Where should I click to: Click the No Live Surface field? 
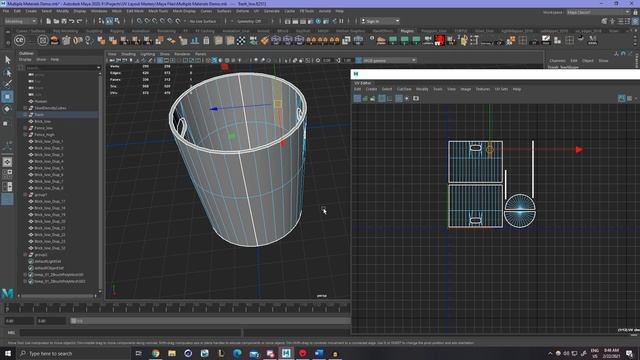203,21
